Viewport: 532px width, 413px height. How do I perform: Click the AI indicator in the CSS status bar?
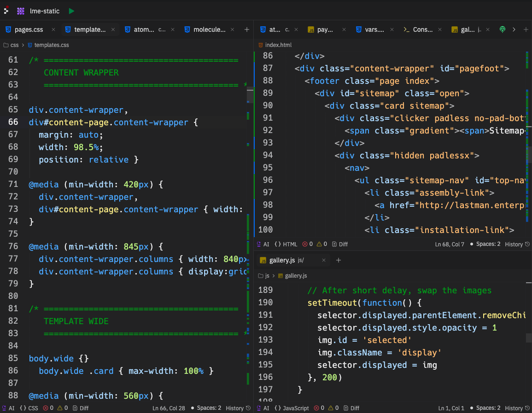pos(11,408)
